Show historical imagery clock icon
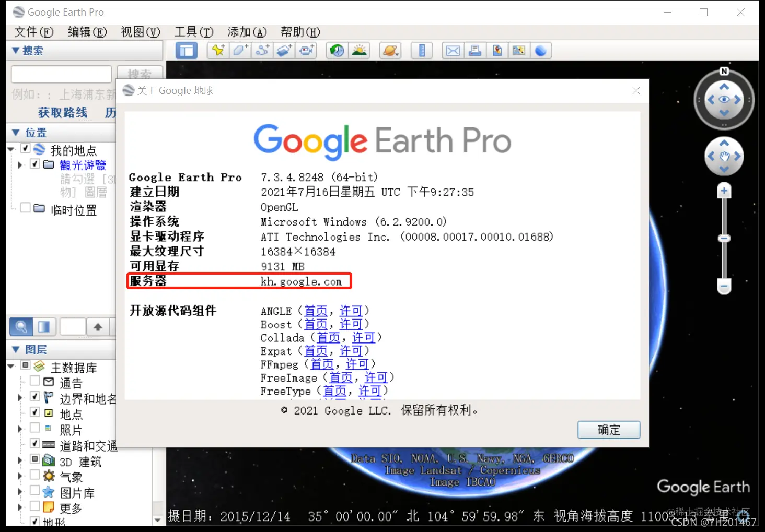Screen dimensions: 765x532 (337, 51)
